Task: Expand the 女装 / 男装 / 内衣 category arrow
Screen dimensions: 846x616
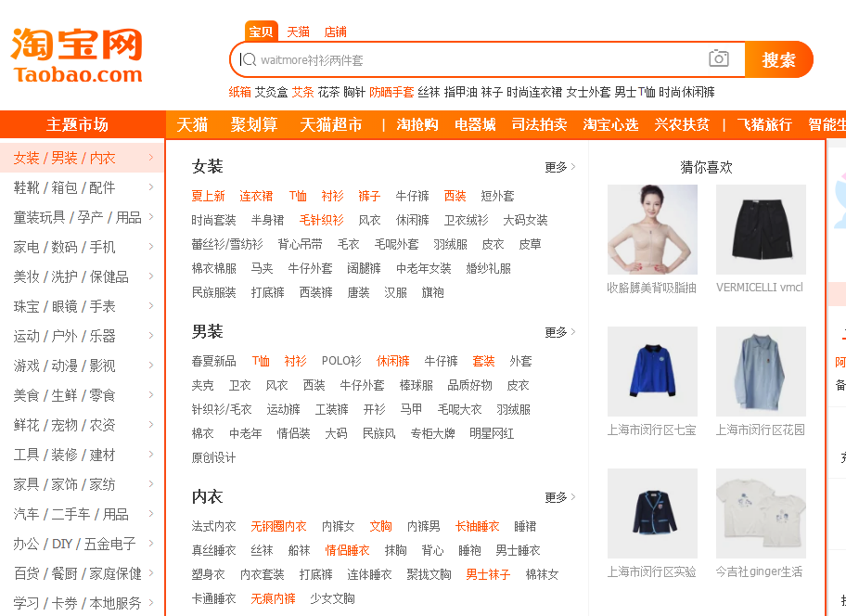Action: coord(151,158)
